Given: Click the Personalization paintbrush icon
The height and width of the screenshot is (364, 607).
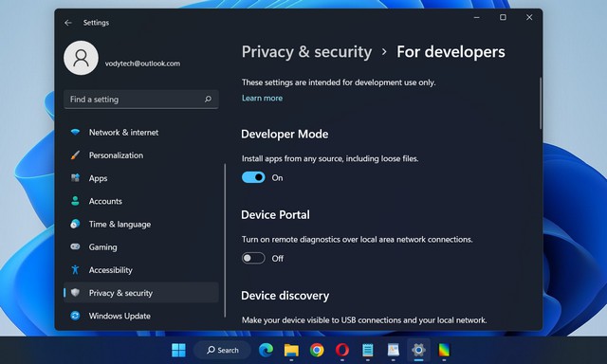Looking at the screenshot, I should pyautogui.click(x=75, y=155).
